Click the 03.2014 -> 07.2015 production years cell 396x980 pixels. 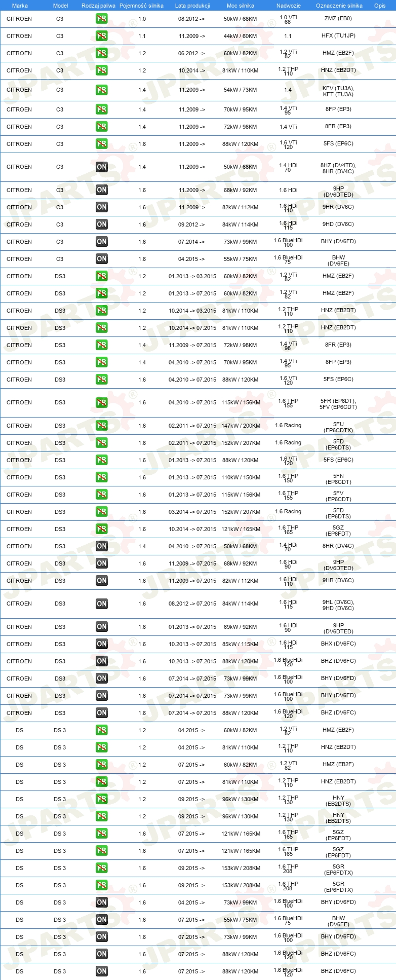(192, 512)
